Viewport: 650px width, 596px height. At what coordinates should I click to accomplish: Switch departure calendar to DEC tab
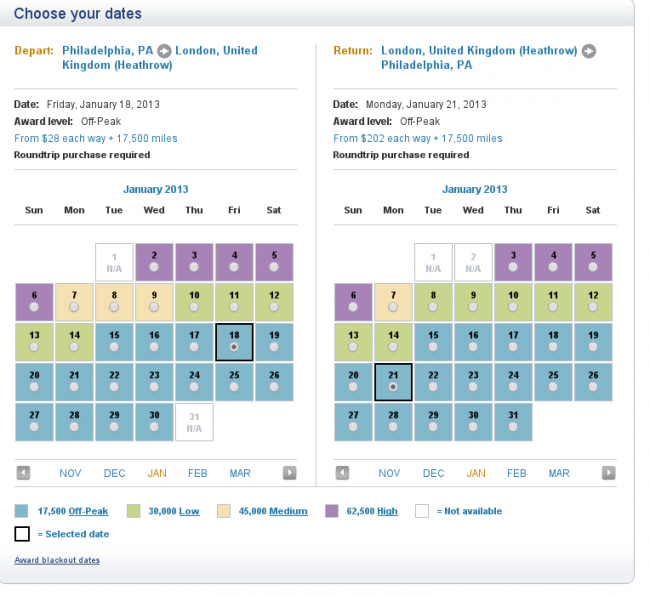click(115, 473)
